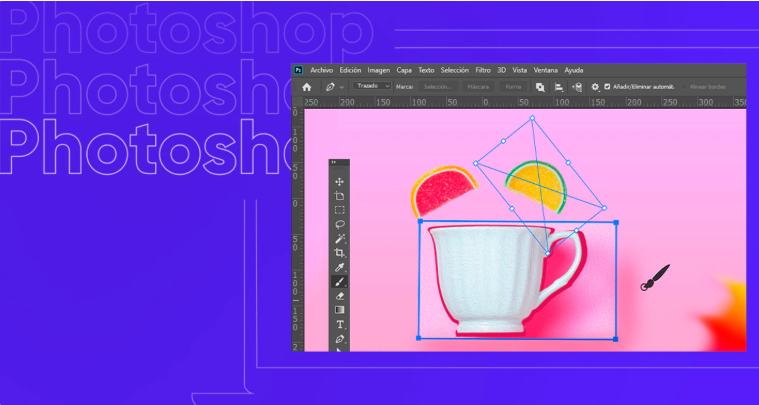The height and width of the screenshot is (405, 759).
Task: Open the pen tool preset picker arrow
Action: [342, 87]
